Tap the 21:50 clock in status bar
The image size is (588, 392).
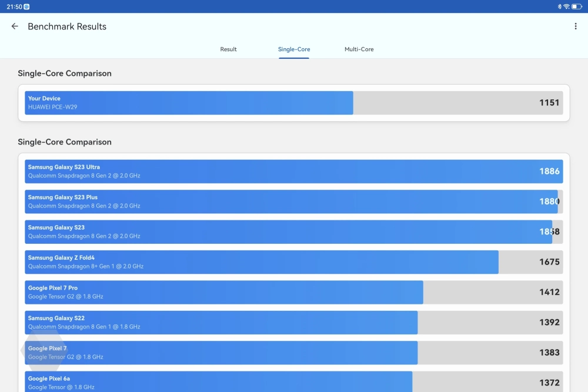click(14, 6)
